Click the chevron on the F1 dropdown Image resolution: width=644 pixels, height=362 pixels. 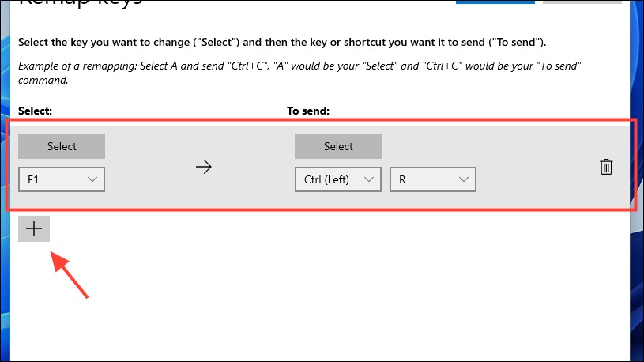pyautogui.click(x=92, y=179)
